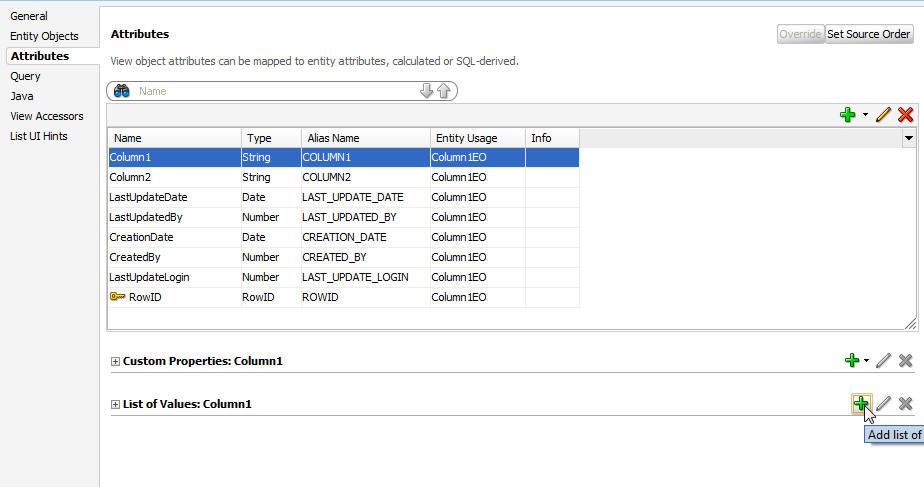Select the LastUpdatedBy attribute row
Screen dimensions: 924x487
[x=344, y=218]
